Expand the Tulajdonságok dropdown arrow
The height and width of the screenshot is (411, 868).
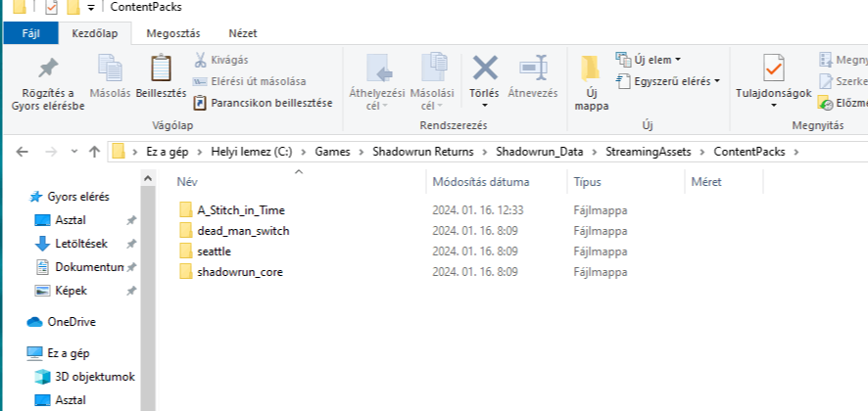[773, 106]
